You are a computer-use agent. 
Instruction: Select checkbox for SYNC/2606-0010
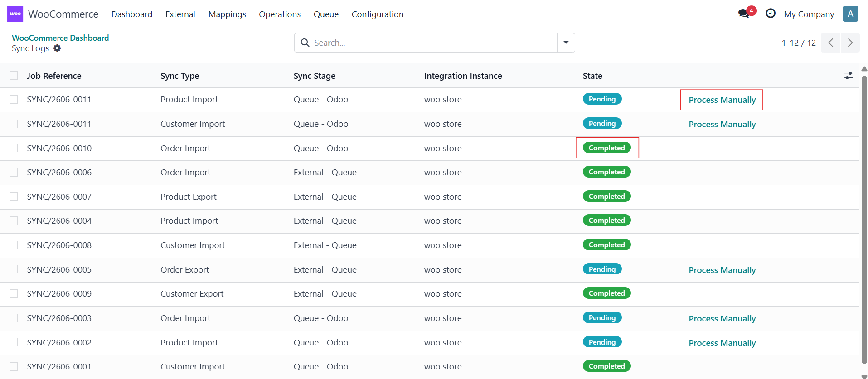[14, 148]
